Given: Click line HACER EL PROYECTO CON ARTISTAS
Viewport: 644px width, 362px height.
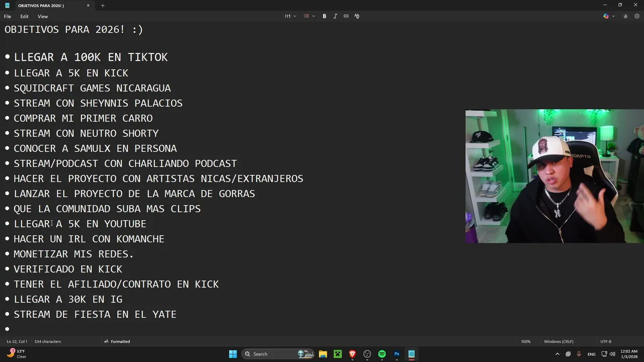Looking at the screenshot, I should pos(158,178).
